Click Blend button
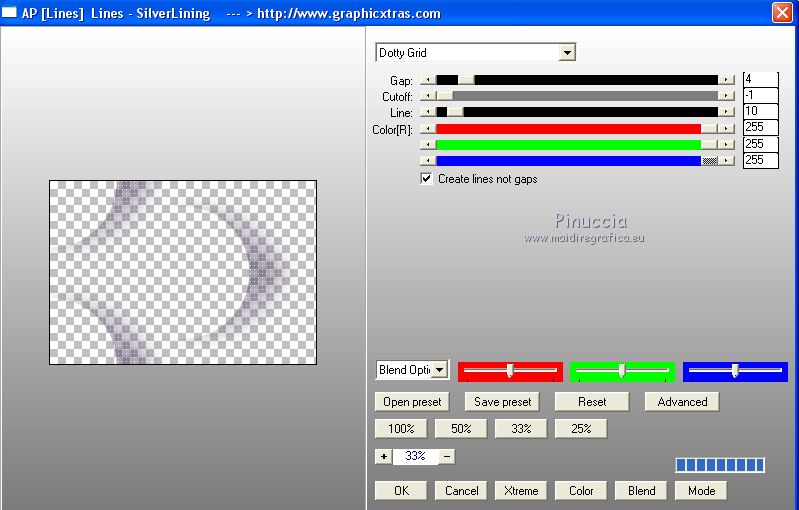Image resolution: width=799 pixels, height=510 pixels. point(641,491)
